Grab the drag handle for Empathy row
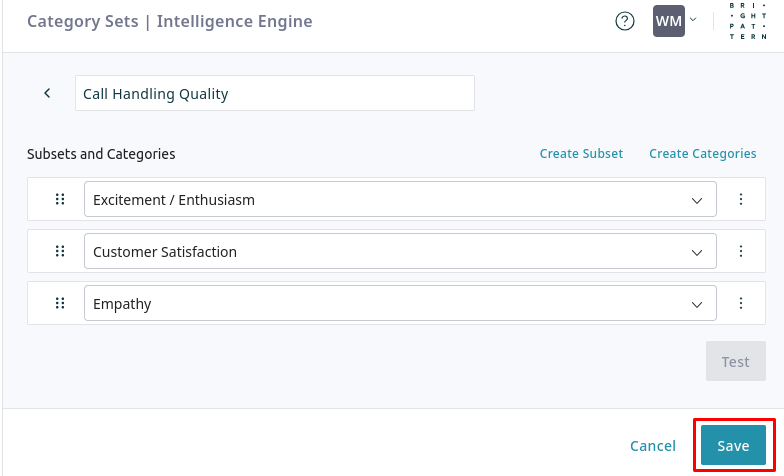Image resolution: width=784 pixels, height=476 pixels. 60,303
